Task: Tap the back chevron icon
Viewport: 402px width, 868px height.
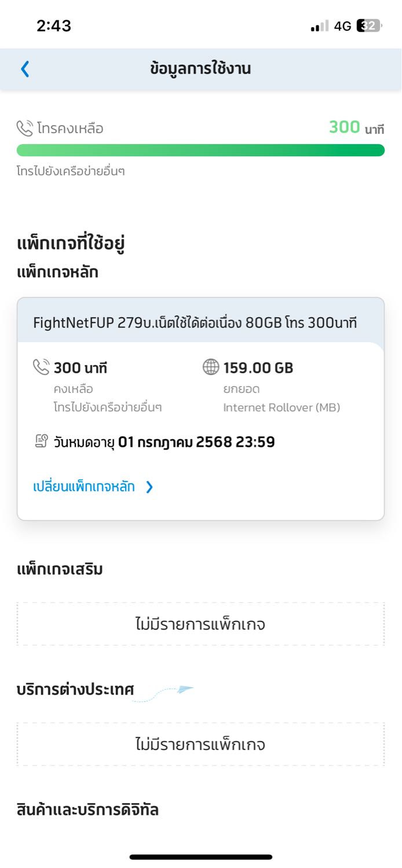Action: coord(24,69)
